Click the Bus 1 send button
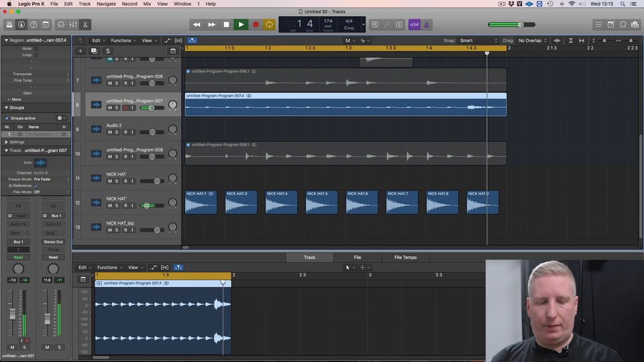Screen dimensions: 644x362 pyautogui.click(x=18, y=242)
